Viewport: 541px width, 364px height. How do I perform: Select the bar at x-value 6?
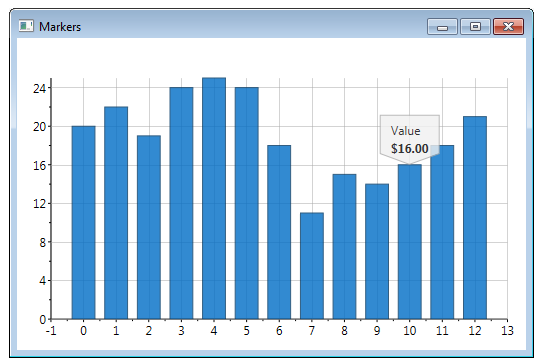279,232
